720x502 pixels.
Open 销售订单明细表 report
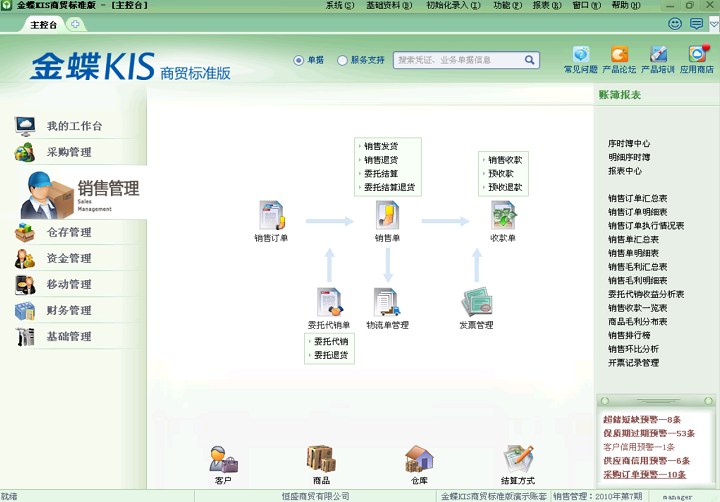pos(638,212)
